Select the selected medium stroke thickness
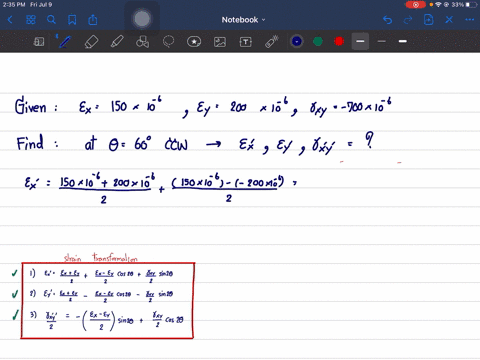Screen dimensions: 480x360 [x=360, y=41]
